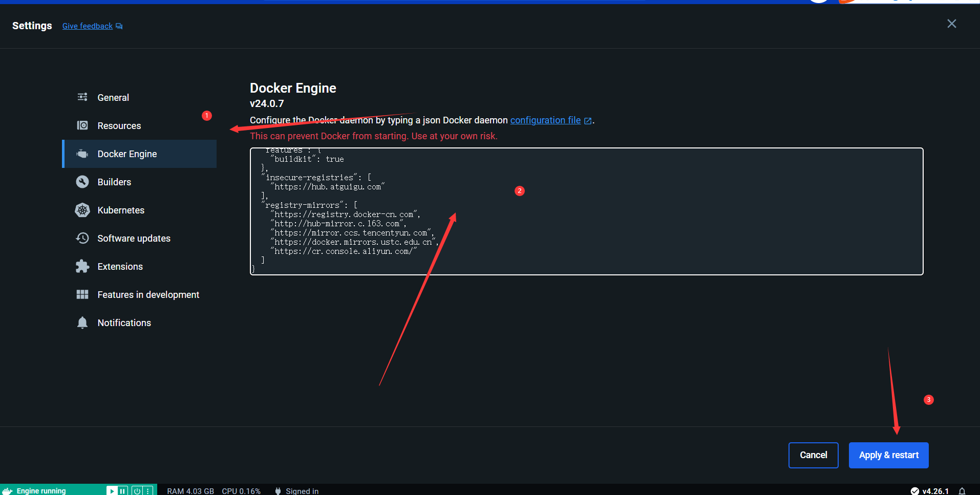Click the Docker whale engine status icon

click(8, 490)
